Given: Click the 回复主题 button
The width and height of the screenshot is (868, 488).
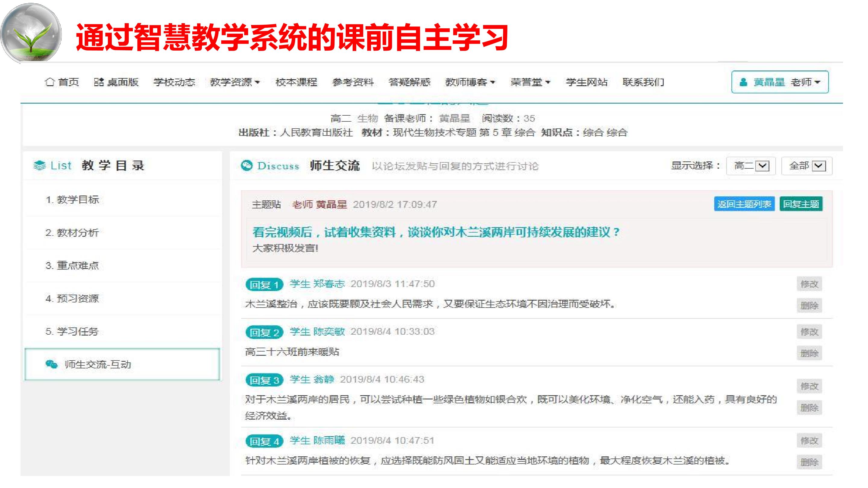Looking at the screenshot, I should [801, 204].
